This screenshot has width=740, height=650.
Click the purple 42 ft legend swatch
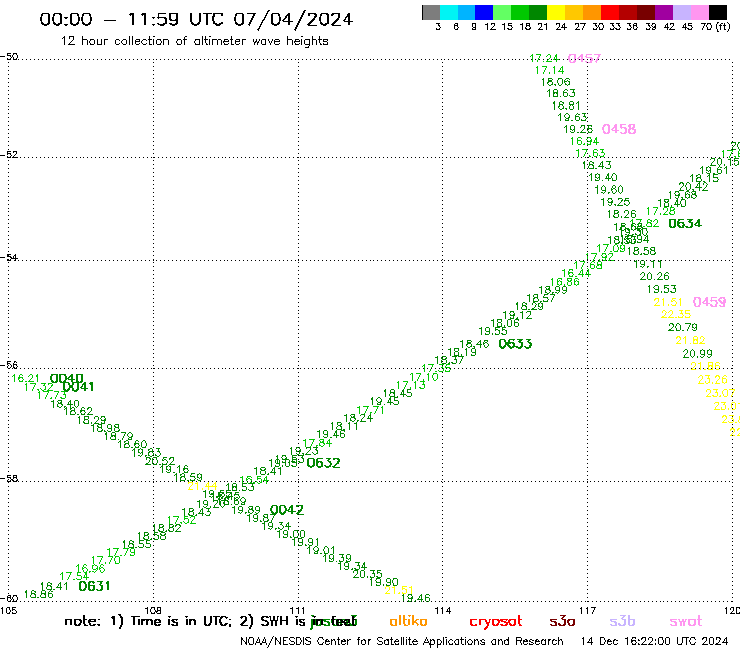tap(664, 12)
